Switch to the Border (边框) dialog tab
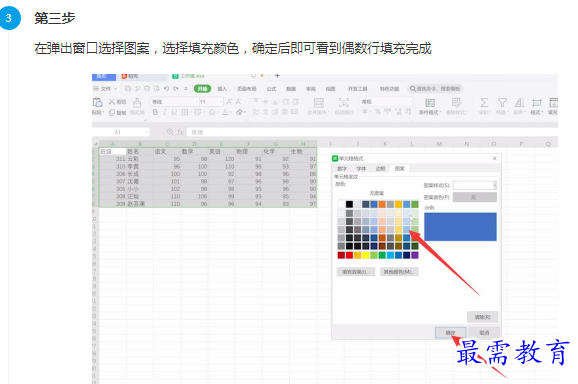578x384 pixels. [x=380, y=168]
